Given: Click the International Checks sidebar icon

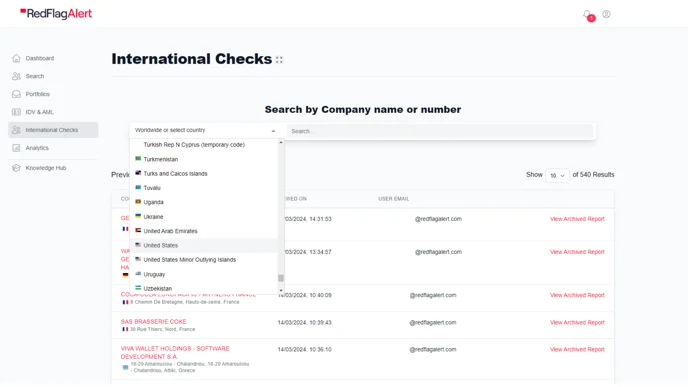Looking at the screenshot, I should point(16,130).
